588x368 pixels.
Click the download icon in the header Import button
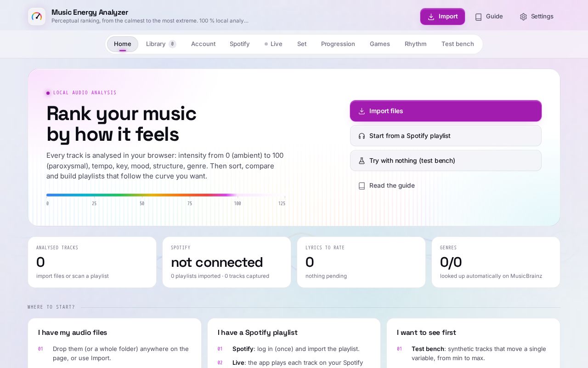coord(431,17)
